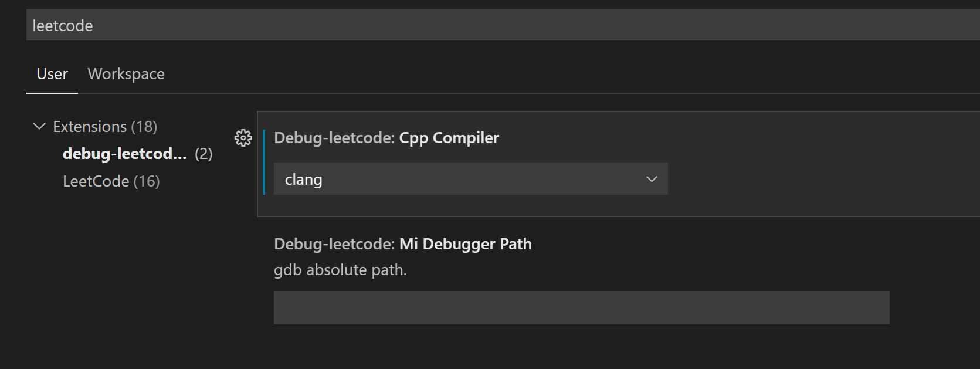Screen dimensions: 980x369
Task: Click the gear icon beside Cpp Compiler setting
Action: [243, 138]
